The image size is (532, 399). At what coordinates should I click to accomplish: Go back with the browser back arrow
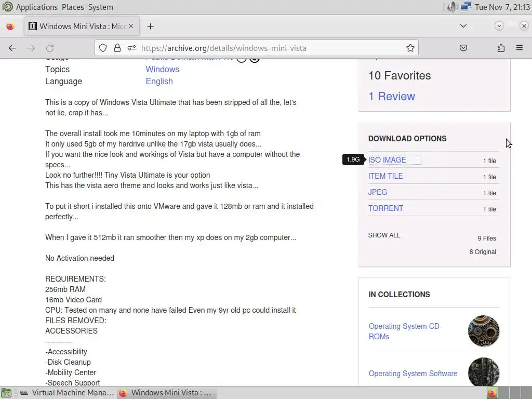coord(12,48)
